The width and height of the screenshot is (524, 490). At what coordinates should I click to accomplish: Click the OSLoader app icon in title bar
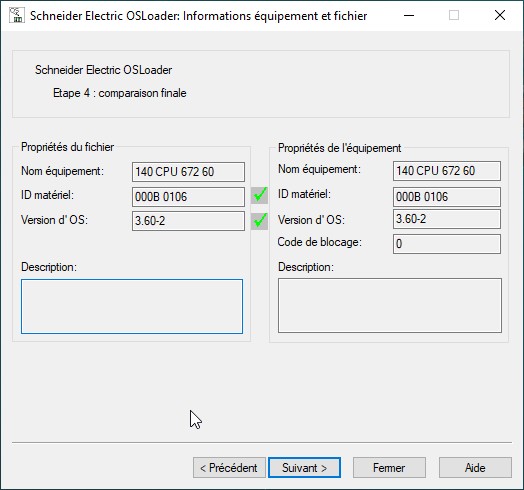point(16,15)
